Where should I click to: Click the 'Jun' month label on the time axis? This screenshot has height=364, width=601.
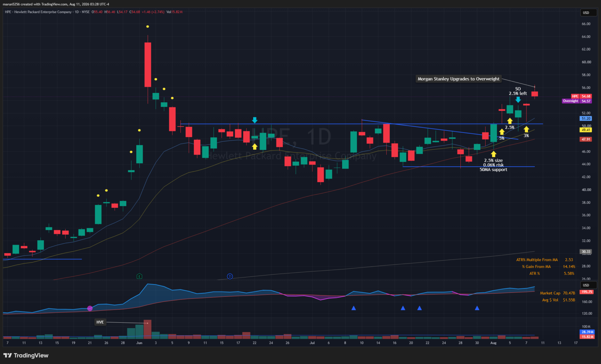(139, 343)
